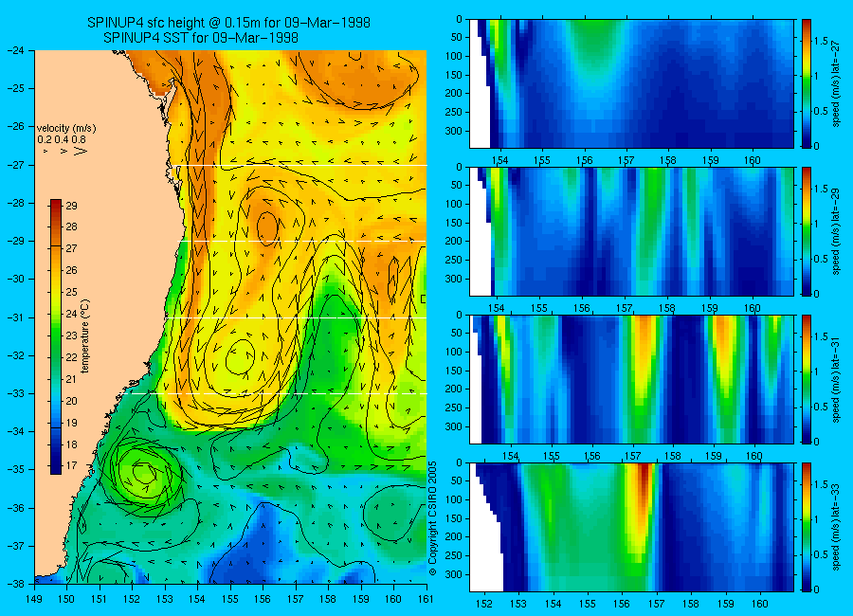Click the "27" tick on temperature color bar
853x616 pixels.
click(x=71, y=248)
